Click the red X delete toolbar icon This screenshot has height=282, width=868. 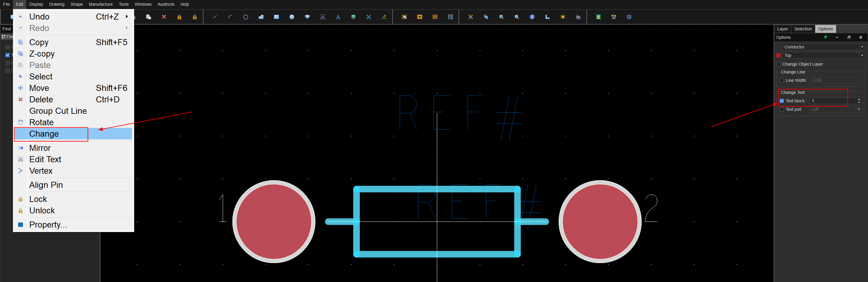(164, 17)
